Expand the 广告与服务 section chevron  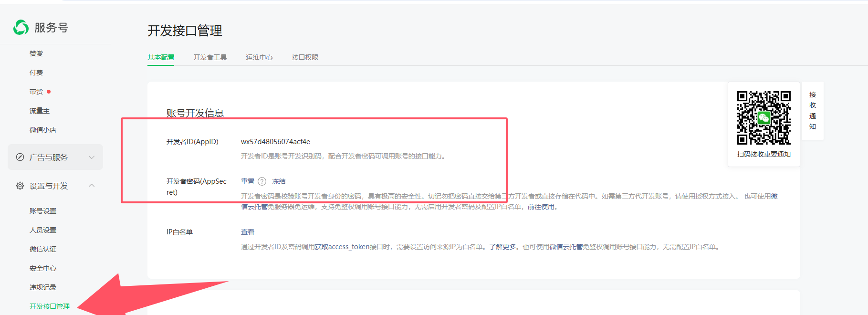click(x=92, y=157)
